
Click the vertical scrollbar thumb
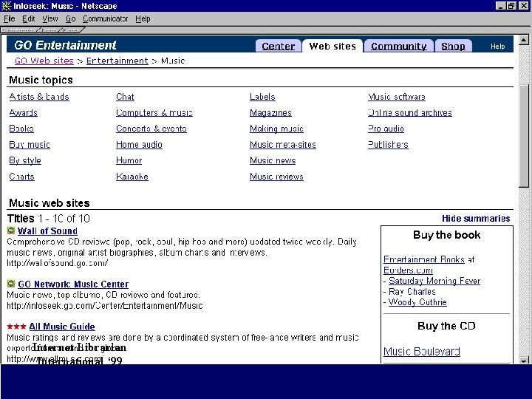(524, 136)
